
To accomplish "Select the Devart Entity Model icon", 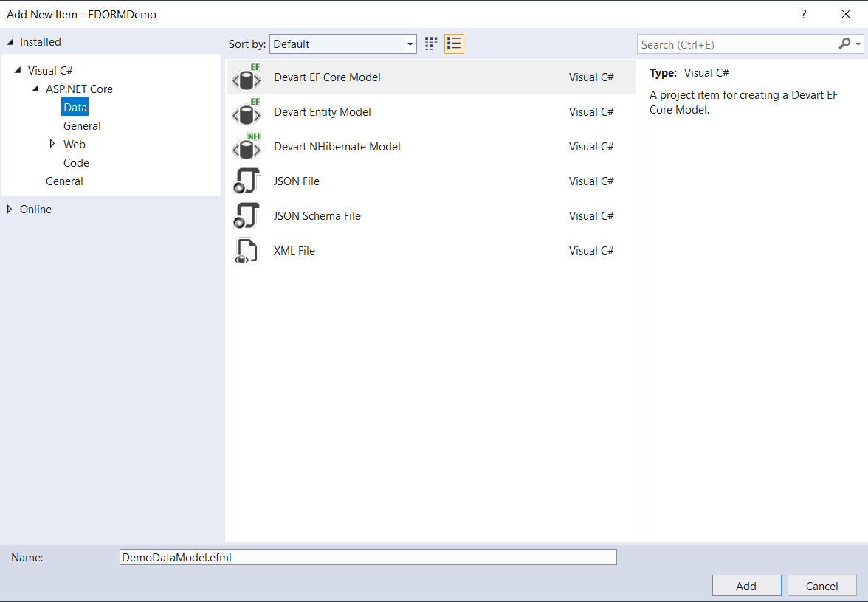I will click(247, 112).
